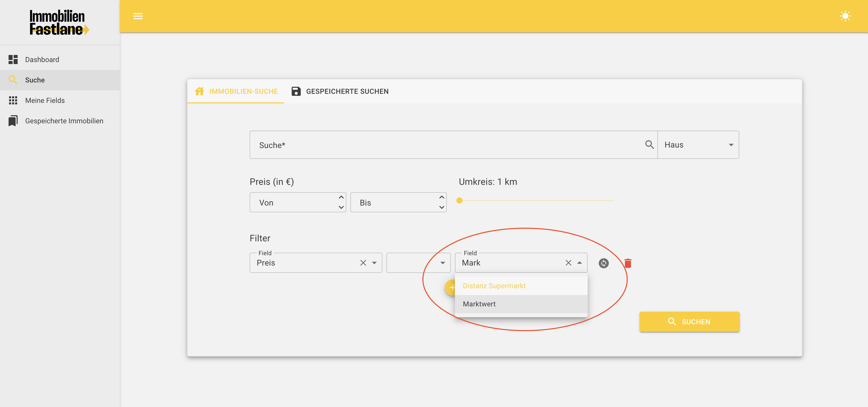
Task: Open the hamburger menu icon
Action: (x=138, y=16)
